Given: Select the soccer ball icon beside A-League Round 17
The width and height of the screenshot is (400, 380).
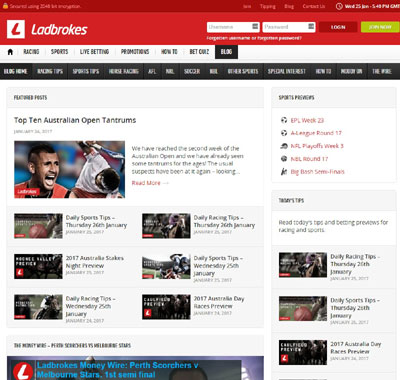Looking at the screenshot, I should click(284, 133).
